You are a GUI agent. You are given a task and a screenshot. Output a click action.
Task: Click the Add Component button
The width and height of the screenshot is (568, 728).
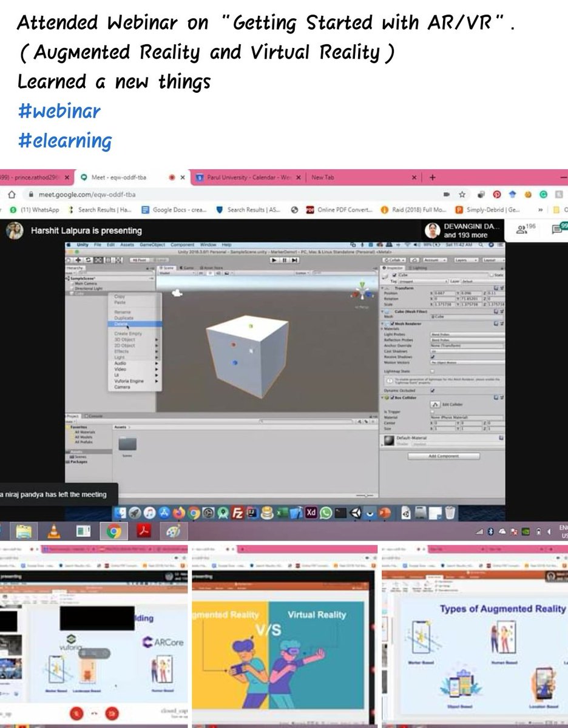pos(444,456)
